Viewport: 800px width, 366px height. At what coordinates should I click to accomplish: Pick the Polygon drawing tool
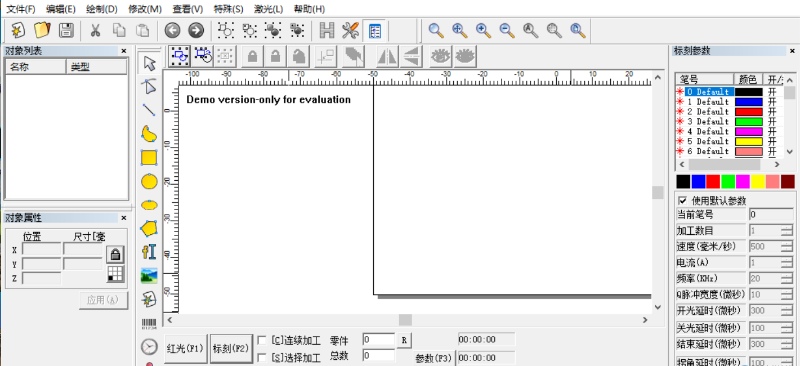(x=149, y=228)
